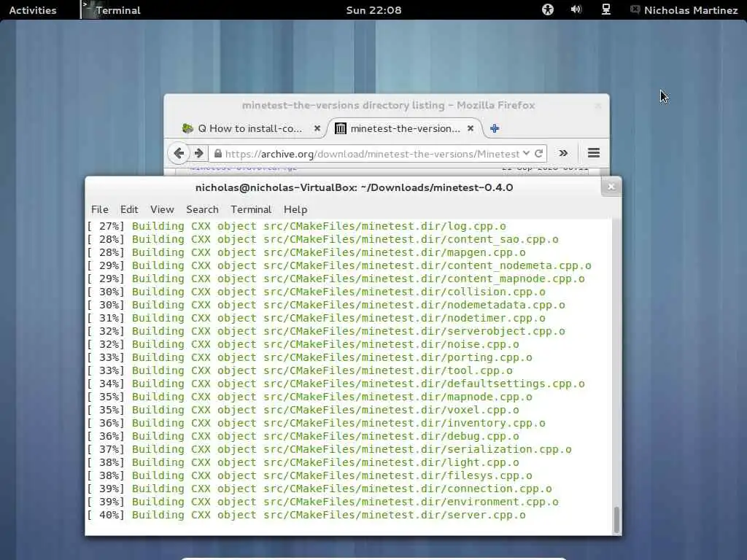Close the 'minetest-the-version...' tab
The image size is (747, 560).
471,128
